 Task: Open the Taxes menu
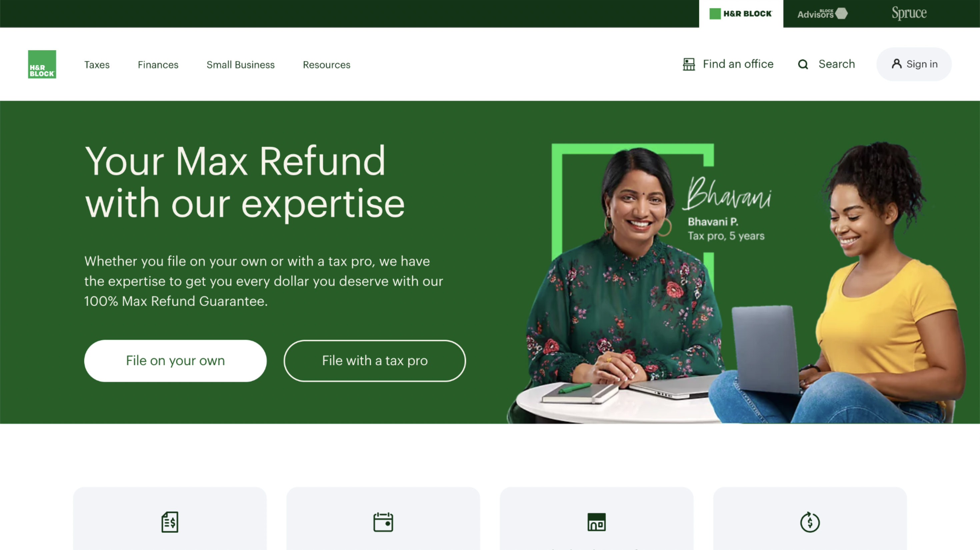pos(97,65)
